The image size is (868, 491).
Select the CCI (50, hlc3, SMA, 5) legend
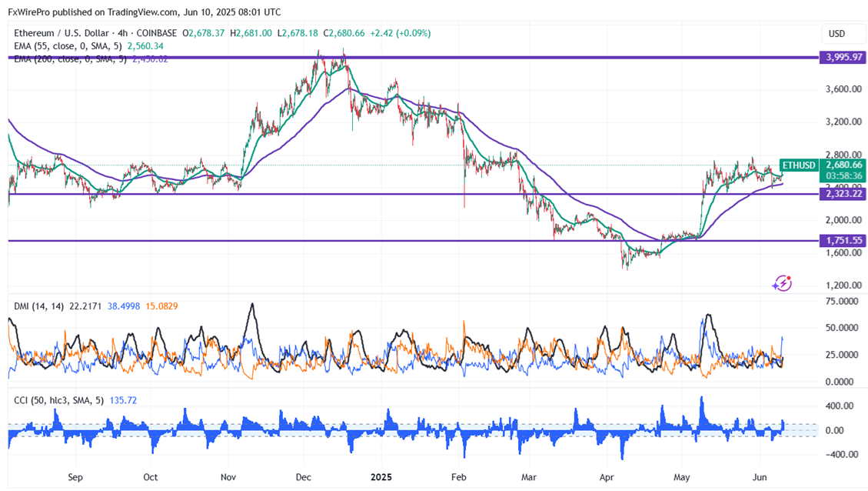(58, 400)
